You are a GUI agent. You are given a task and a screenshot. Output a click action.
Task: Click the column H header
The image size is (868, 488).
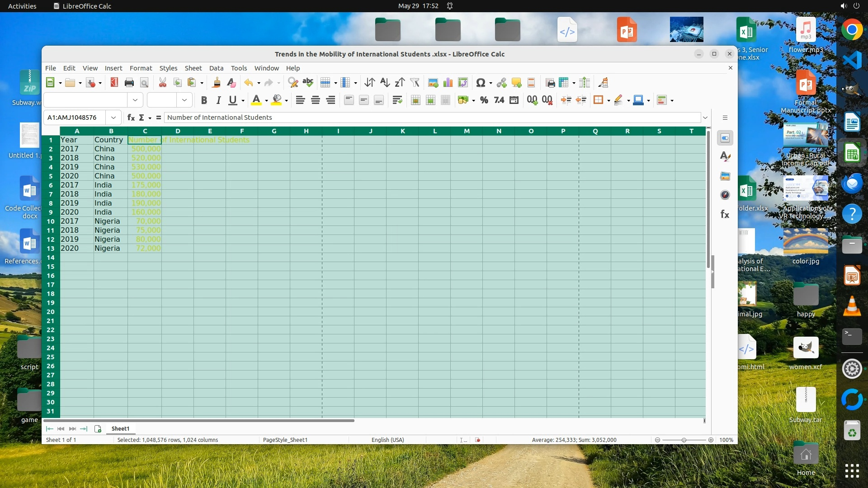(306, 131)
